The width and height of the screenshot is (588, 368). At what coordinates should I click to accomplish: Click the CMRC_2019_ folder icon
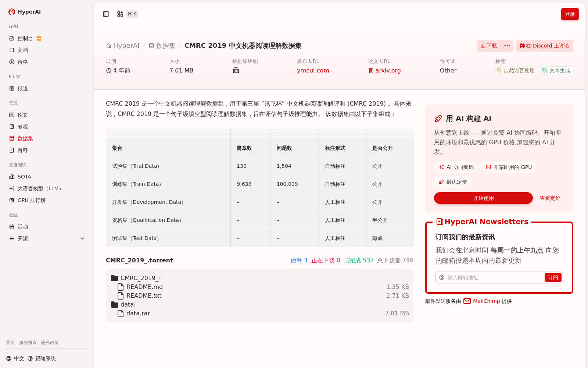115,278
